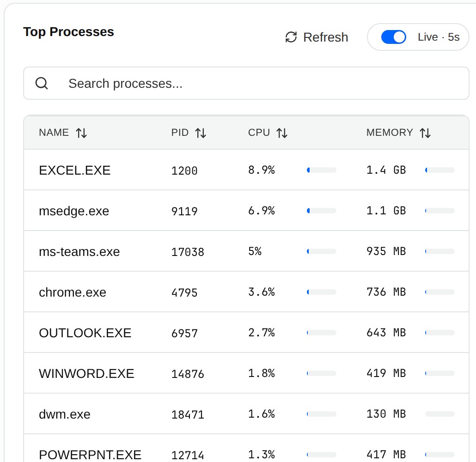Select the OUTLOOK.EXE process name
Viewport: 476px width, 462px height.
click(x=85, y=333)
